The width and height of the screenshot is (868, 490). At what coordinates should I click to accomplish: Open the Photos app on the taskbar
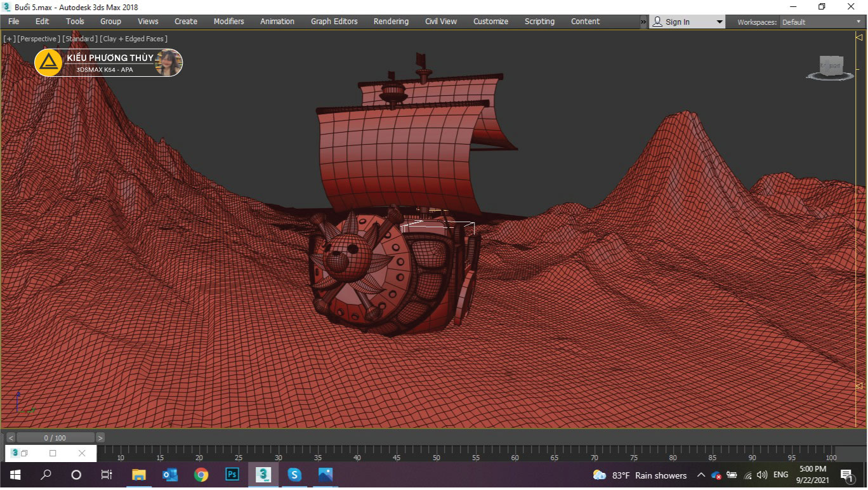coord(325,475)
